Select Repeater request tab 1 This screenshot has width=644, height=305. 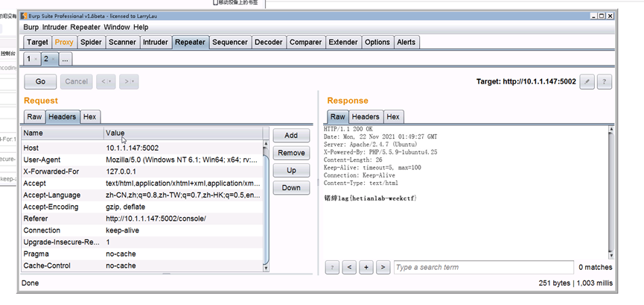28,59
